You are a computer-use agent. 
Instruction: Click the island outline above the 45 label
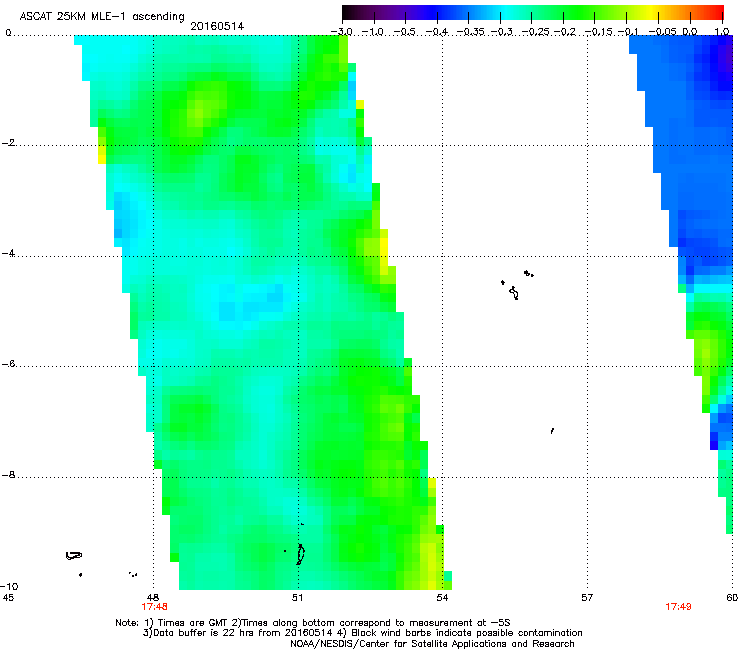tap(74, 556)
